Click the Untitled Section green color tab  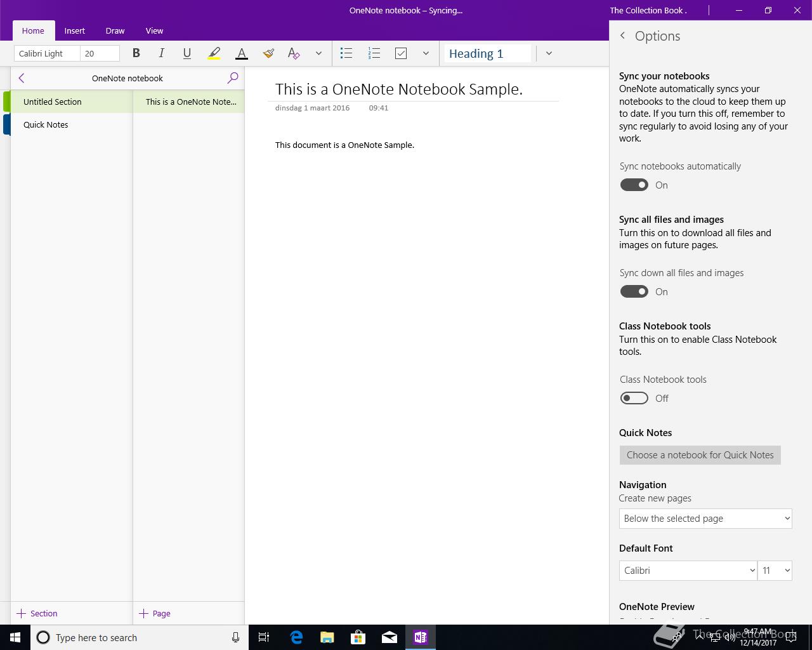(6, 102)
